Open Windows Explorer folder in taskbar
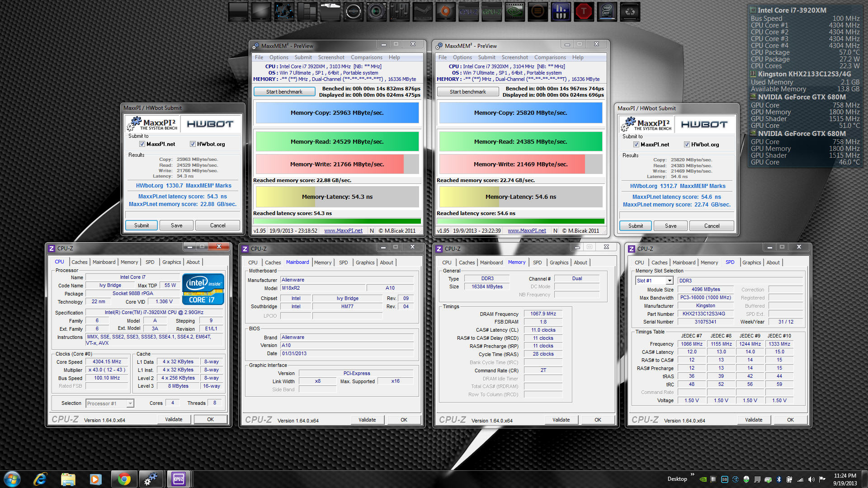 (68, 479)
